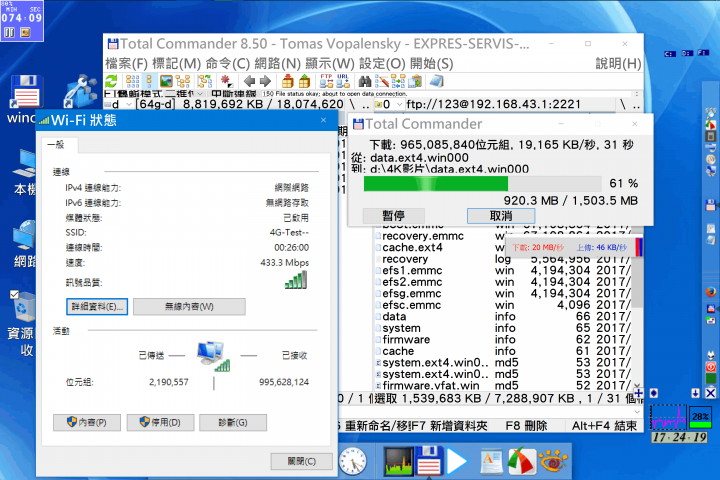Open the notepad icon at toolbar end

click(436, 82)
